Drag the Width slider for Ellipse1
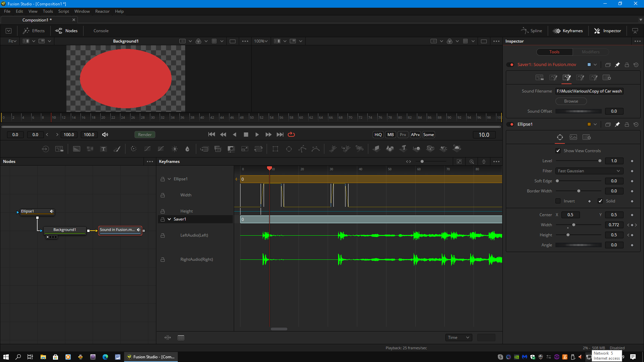The height and width of the screenshot is (362, 644). pos(574,225)
